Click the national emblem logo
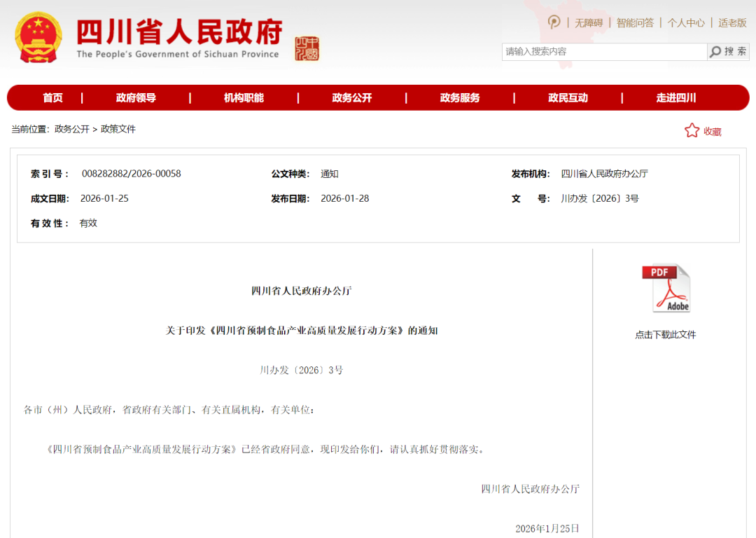The width and height of the screenshot is (756, 538). click(x=38, y=37)
